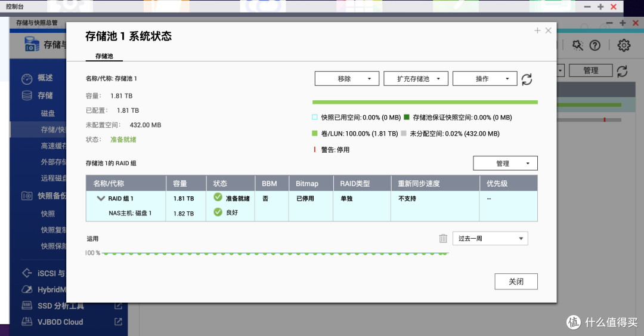
Task: Click the trash icon beside usage history
Action: (442, 238)
